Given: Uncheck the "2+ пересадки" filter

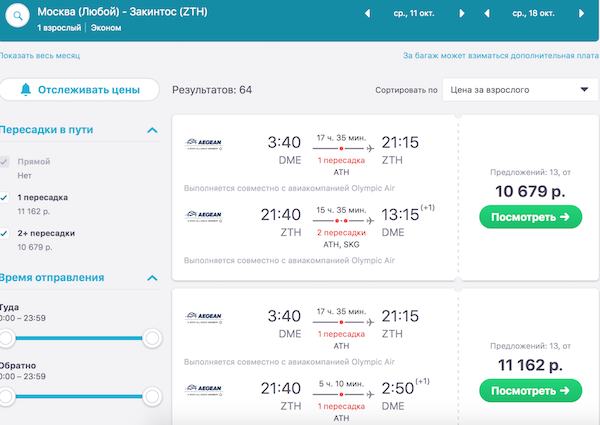Looking at the screenshot, I should click(x=6, y=233).
